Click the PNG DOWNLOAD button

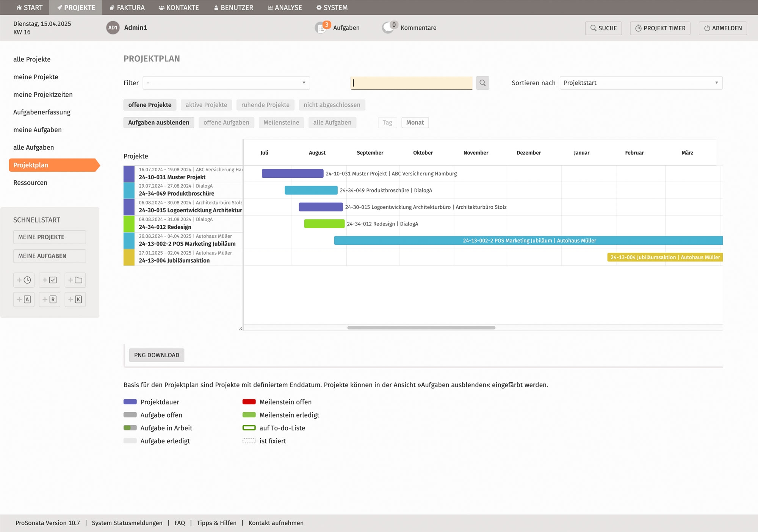pyautogui.click(x=157, y=355)
